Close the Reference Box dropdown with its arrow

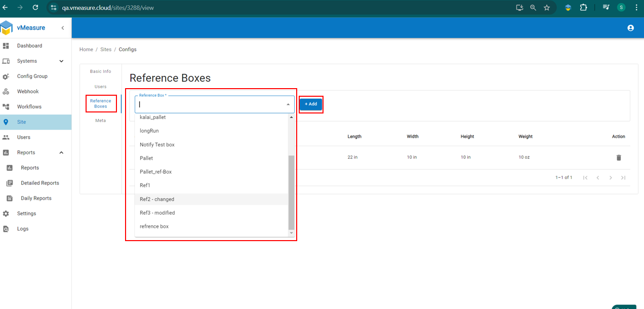coord(288,104)
